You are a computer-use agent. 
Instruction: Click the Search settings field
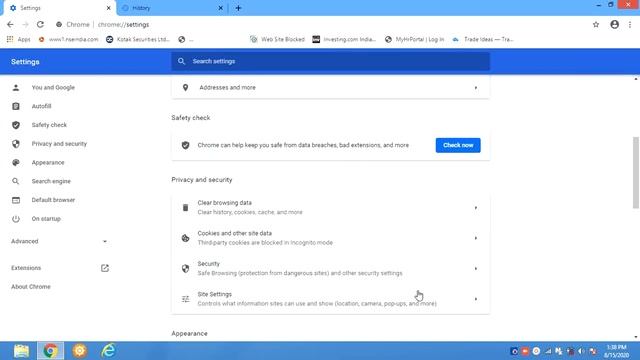(x=331, y=61)
